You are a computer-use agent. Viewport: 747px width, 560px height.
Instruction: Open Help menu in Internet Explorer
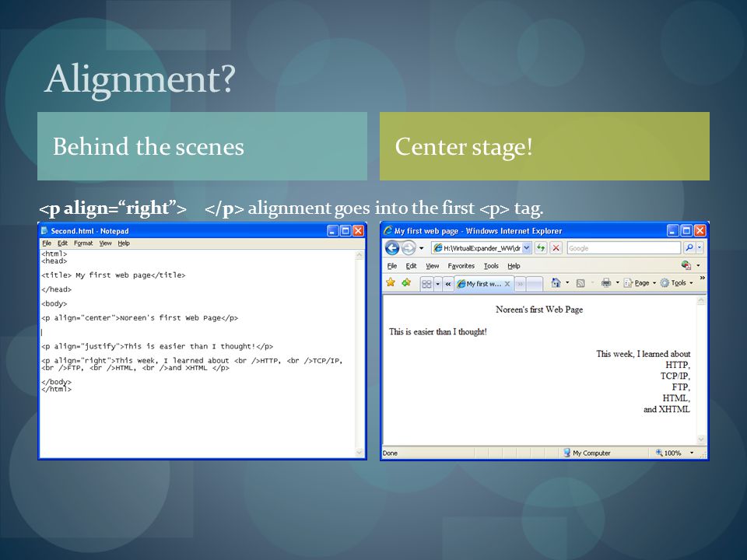pos(514,266)
